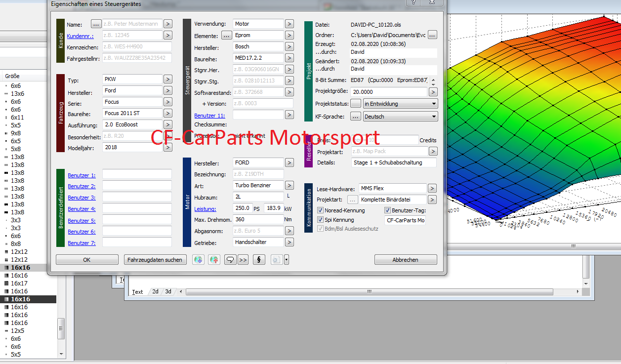Image resolution: width=621 pixels, height=364 pixels.
Task: Click the Abbrechen button
Action: pos(406,260)
